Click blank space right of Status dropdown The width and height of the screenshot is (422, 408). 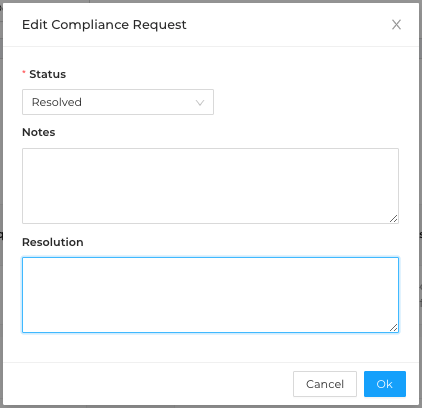307,102
